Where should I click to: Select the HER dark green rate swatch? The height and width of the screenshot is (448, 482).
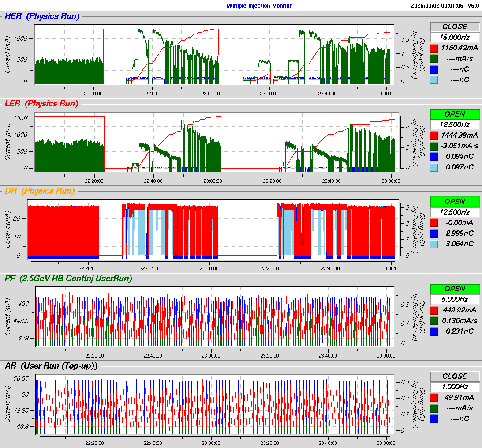[434, 58]
